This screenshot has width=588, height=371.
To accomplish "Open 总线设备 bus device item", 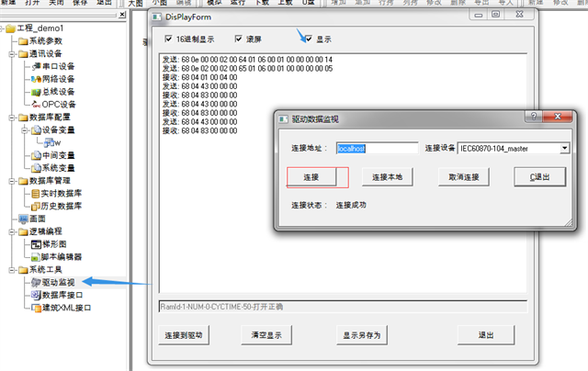I will click(58, 91).
